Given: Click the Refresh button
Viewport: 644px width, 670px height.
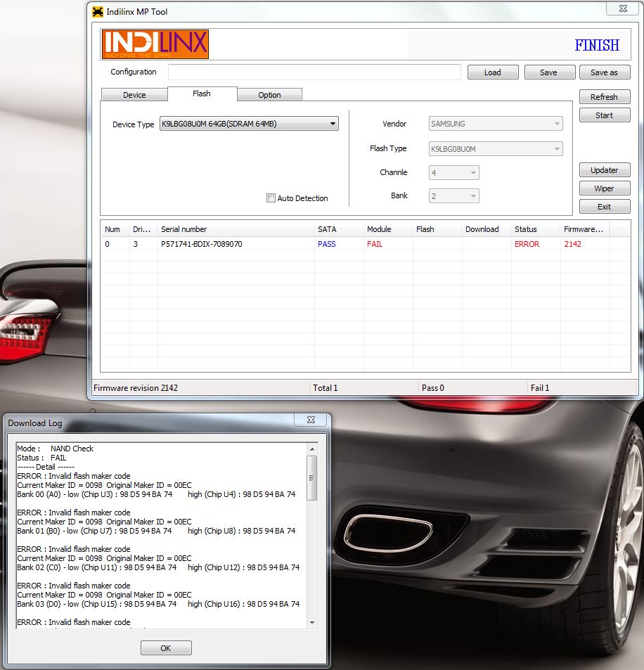Looking at the screenshot, I should (604, 97).
